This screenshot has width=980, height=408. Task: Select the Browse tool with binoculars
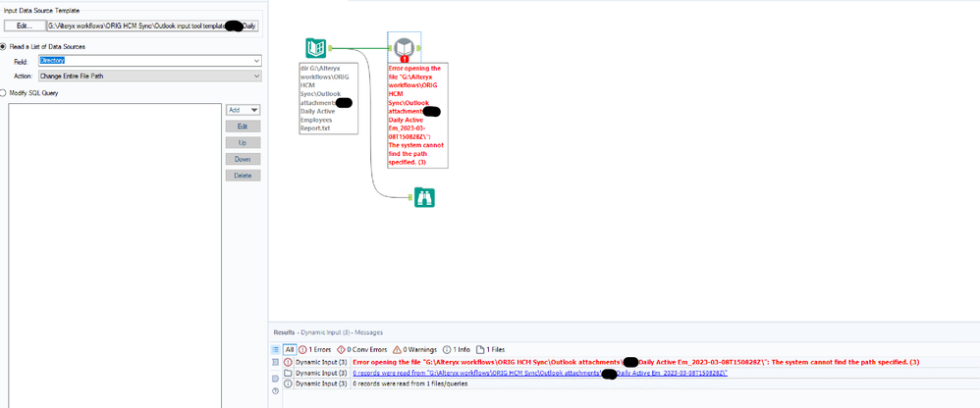[424, 197]
